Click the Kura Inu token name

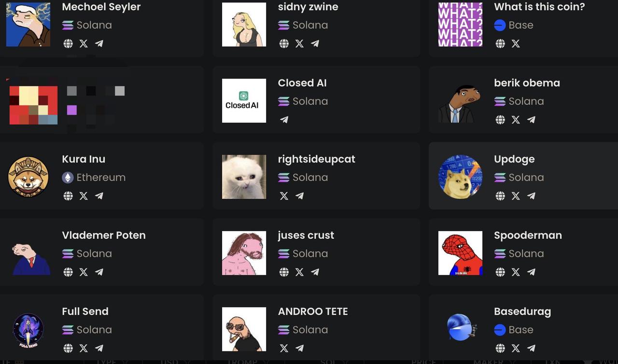(84, 159)
